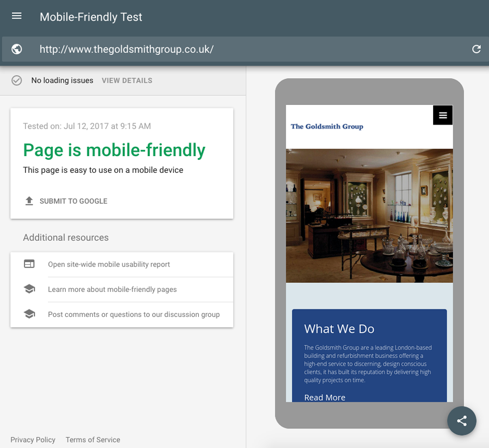Image resolution: width=489 pixels, height=448 pixels.
Task: Click the globe icon beside the URL
Action: 16,49
